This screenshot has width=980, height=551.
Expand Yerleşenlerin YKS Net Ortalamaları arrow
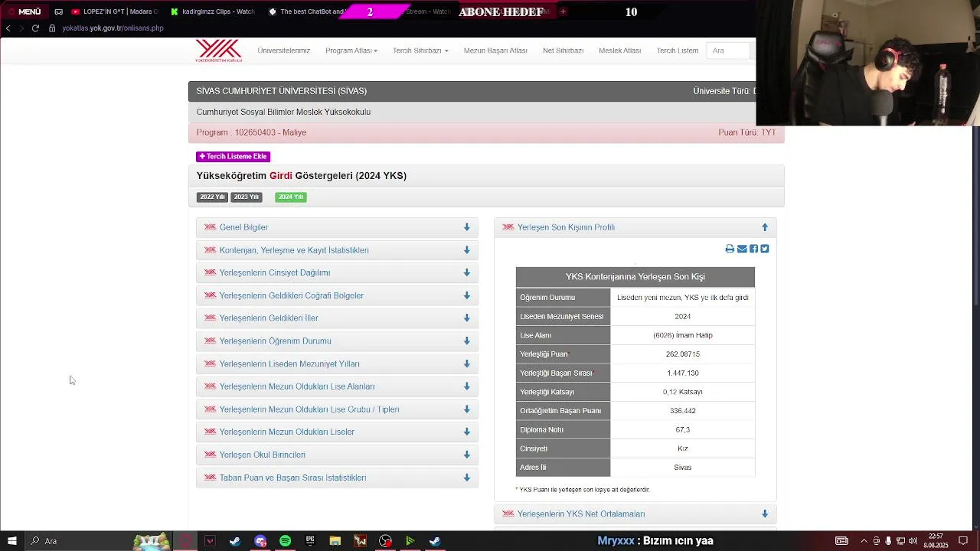pos(764,514)
